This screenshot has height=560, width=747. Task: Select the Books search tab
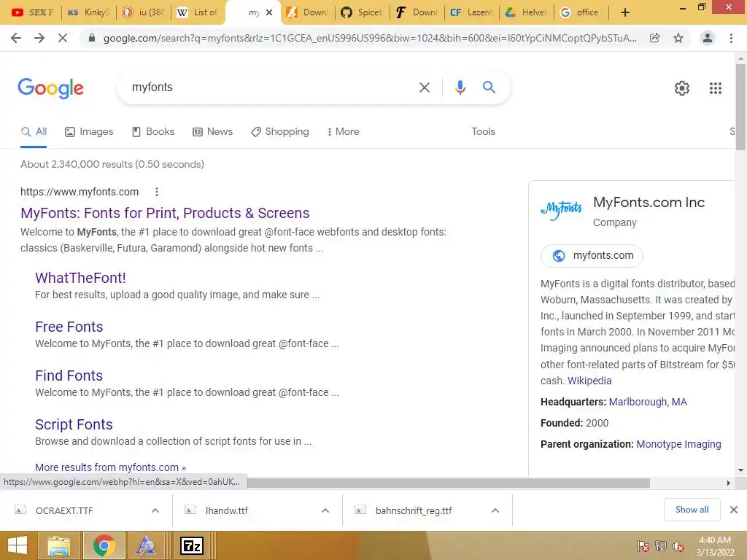pos(153,132)
